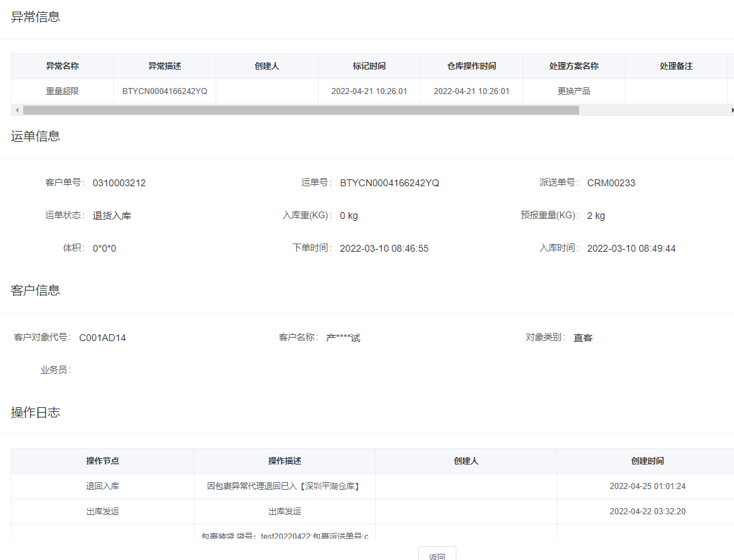
Task: Click the 操作节点 column header in 操作日志
Action: (102, 461)
